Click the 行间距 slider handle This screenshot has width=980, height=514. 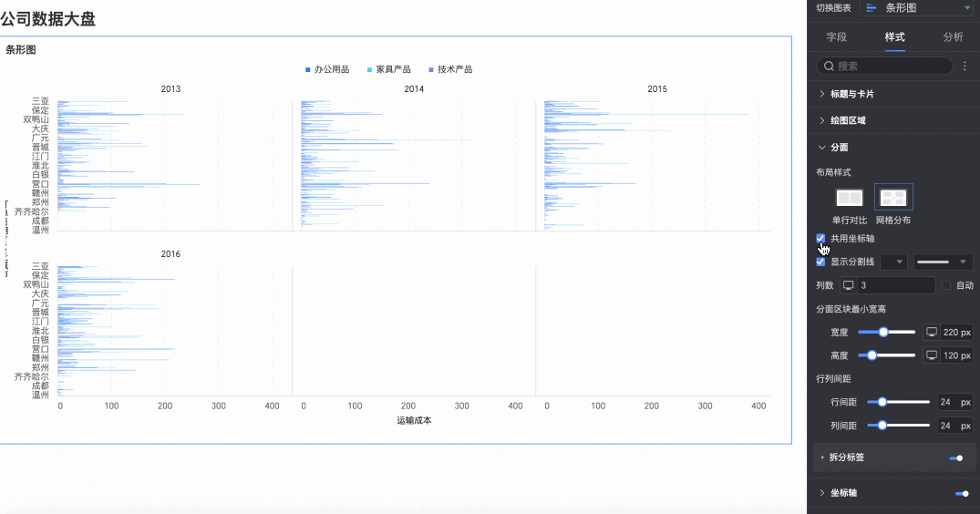click(882, 402)
